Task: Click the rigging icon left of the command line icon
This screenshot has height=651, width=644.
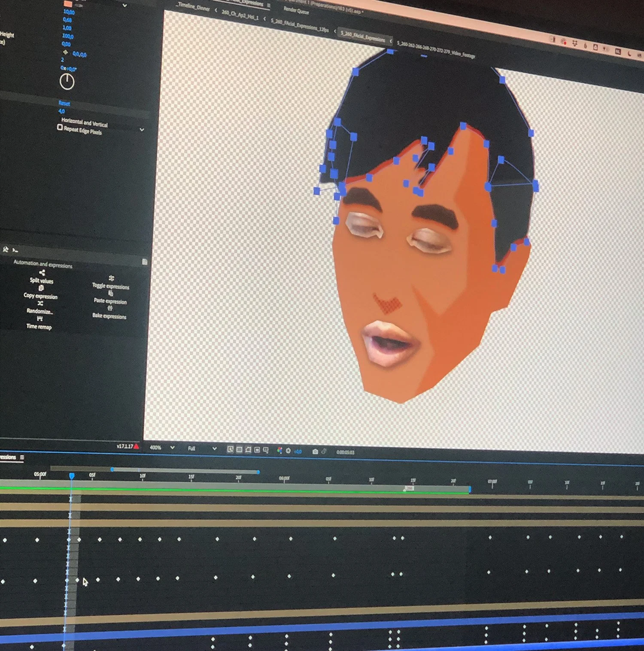Action: point(6,249)
